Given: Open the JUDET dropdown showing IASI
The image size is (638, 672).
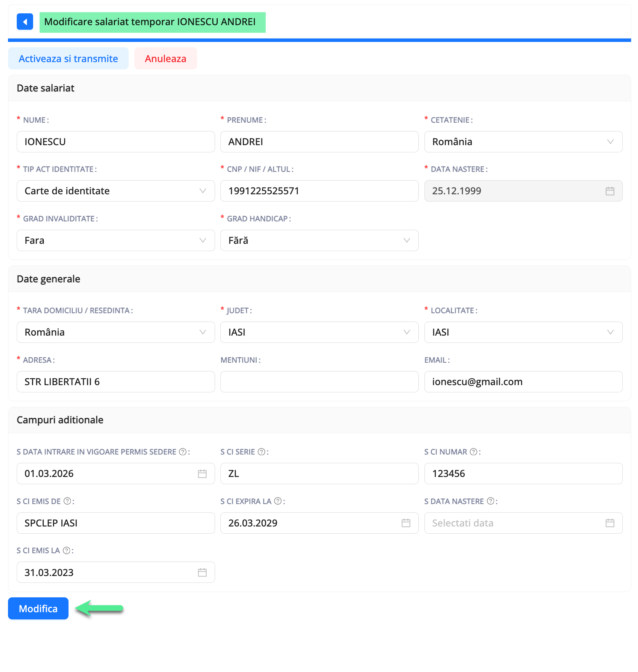Looking at the screenshot, I should click(x=406, y=332).
